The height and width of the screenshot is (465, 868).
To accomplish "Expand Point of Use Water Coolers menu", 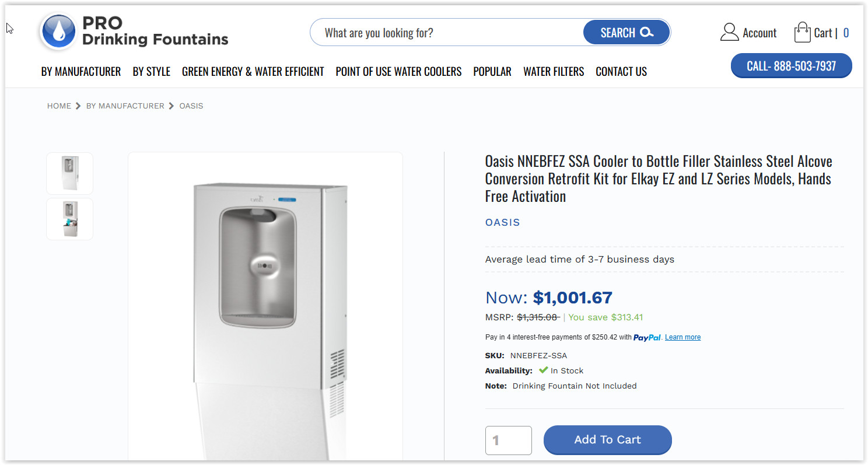I will point(398,71).
